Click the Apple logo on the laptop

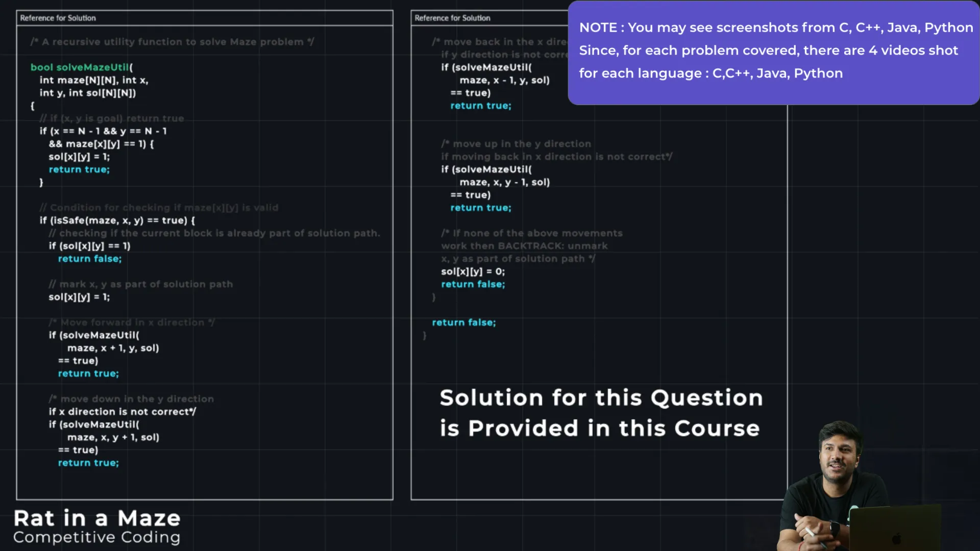coord(896,538)
